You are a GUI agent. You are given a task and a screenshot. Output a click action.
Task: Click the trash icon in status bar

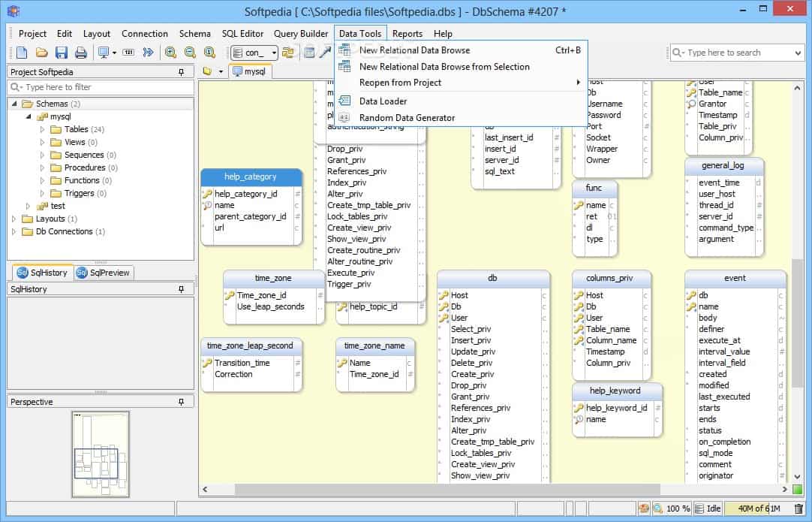tap(799, 508)
